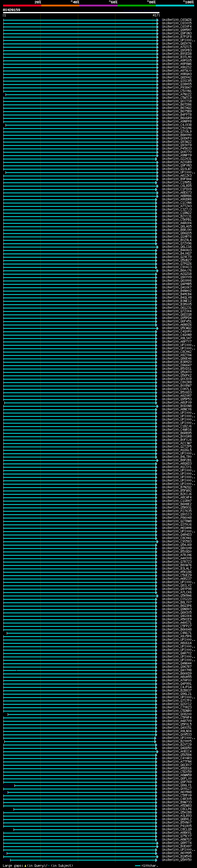197x868 pixels.
Task: Select hit label UniRef100_Q6DV76
Action: [177, 43]
